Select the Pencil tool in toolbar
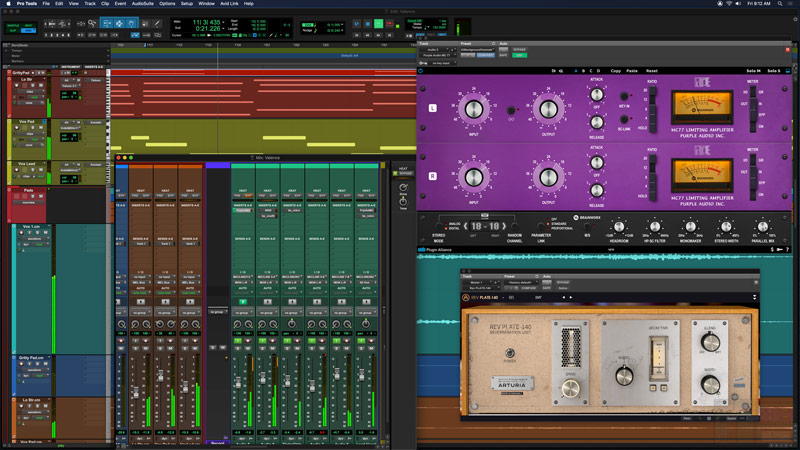 pos(157,23)
